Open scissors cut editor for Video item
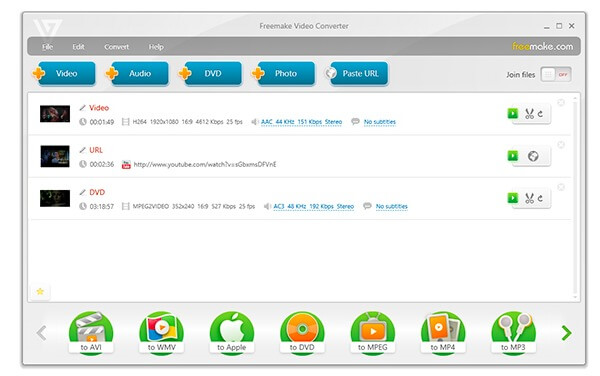This screenshot has height=376, width=600. pyautogui.click(x=529, y=114)
